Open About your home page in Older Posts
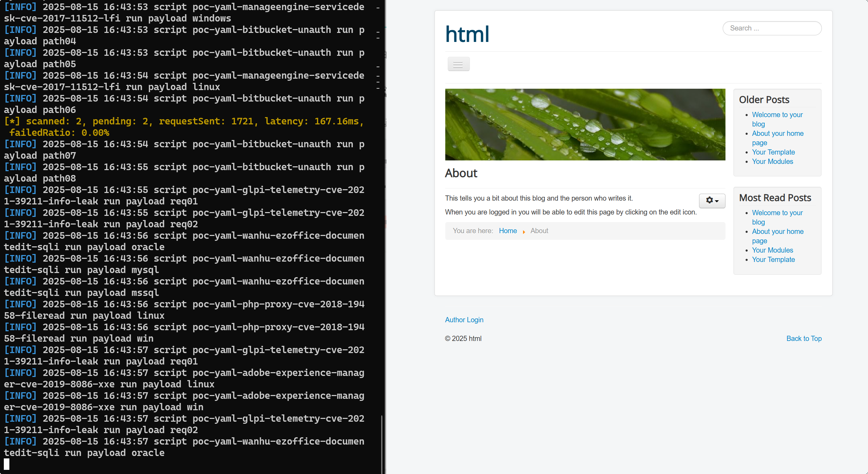This screenshot has height=474, width=868. 777,134
